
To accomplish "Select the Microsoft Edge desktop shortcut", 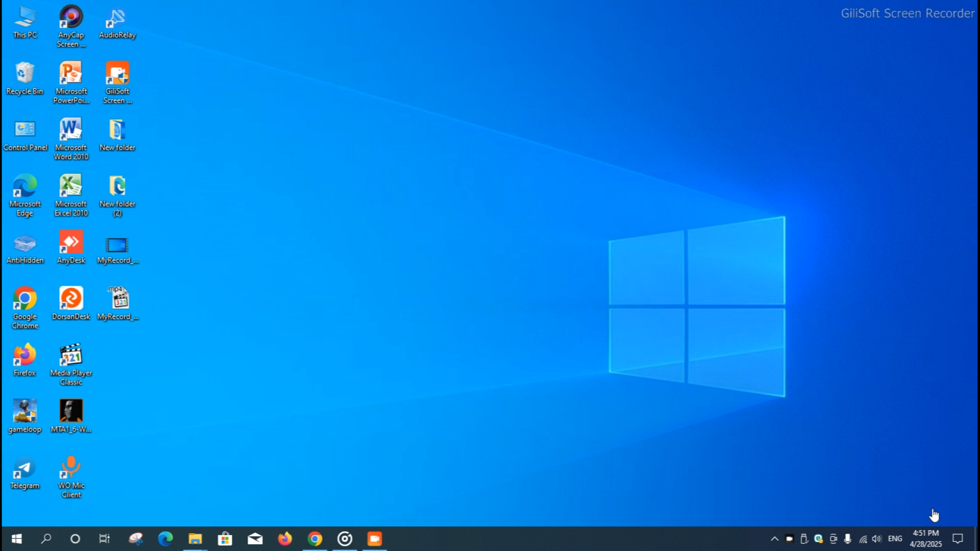I will 25,196.
